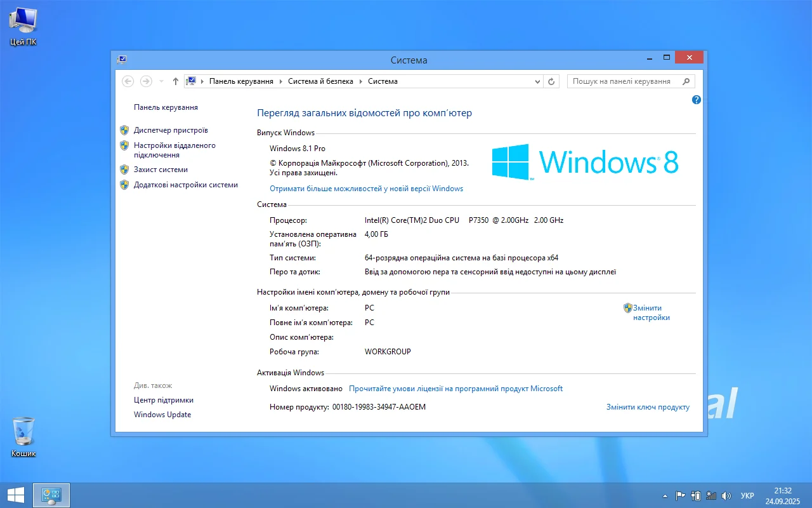812x508 pixels.
Task: Click Змінити ключ продукту link
Action: (648, 407)
